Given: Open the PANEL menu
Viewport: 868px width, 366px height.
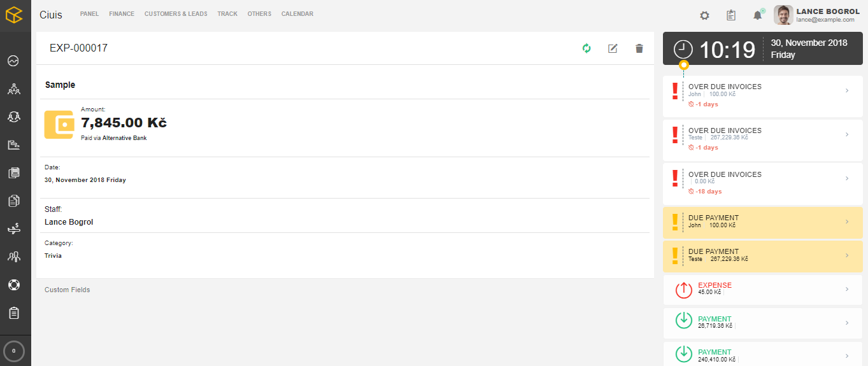Looking at the screenshot, I should tap(89, 14).
